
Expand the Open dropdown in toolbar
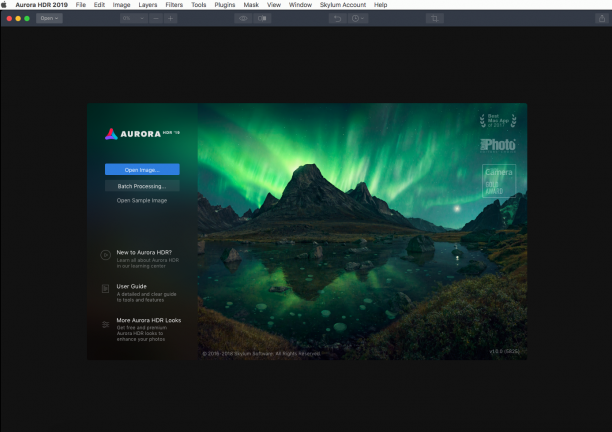click(x=49, y=18)
